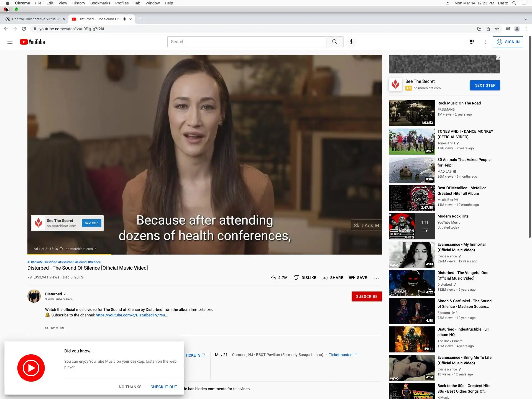Screen dimensions: 532x399
Task: Expand description with Show More
Action: [55, 328]
